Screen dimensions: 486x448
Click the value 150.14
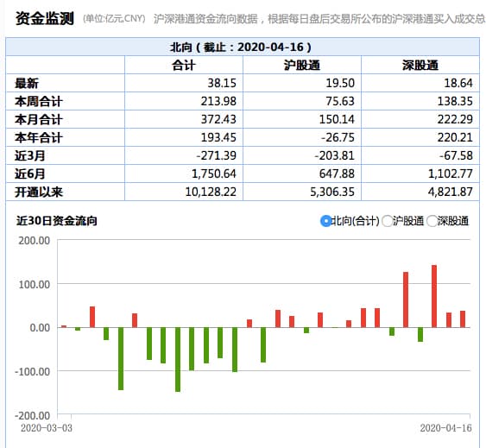(337, 119)
